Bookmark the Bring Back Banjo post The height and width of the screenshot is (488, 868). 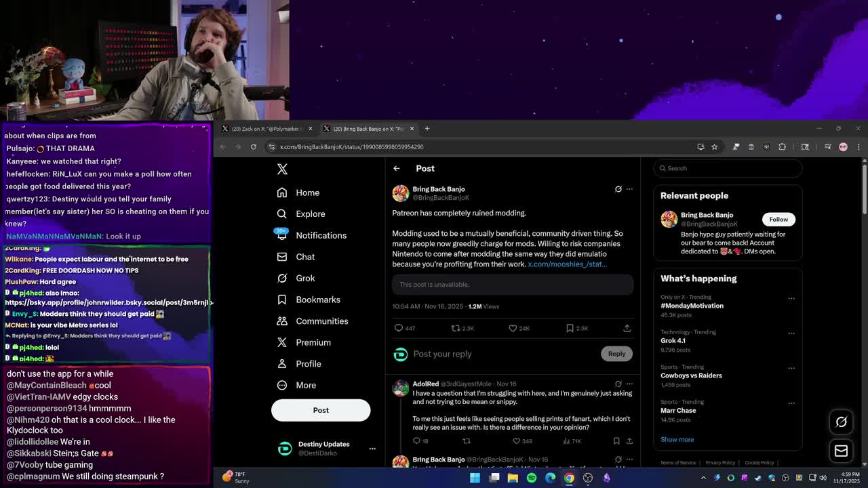570,328
